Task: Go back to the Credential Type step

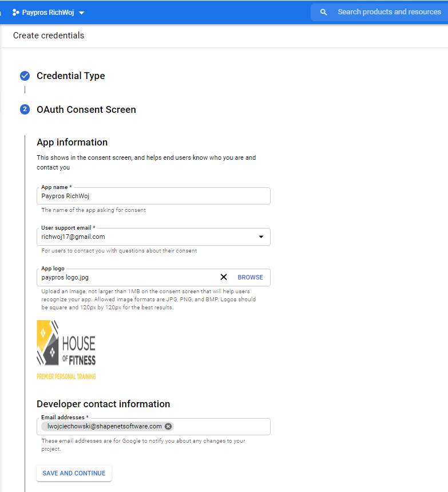Action: click(x=70, y=76)
